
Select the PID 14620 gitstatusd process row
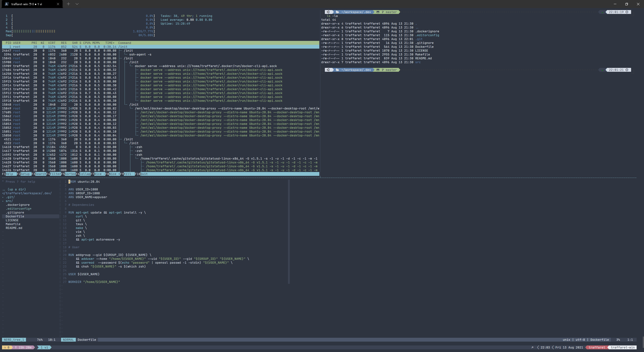pyautogui.click(x=160, y=159)
